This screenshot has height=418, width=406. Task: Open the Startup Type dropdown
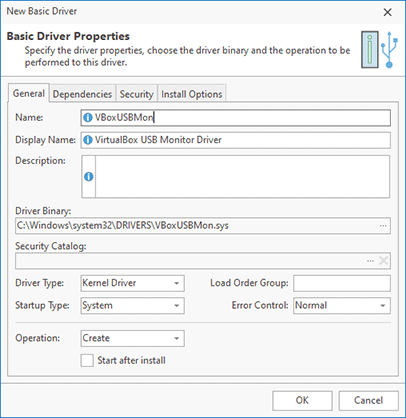point(132,306)
